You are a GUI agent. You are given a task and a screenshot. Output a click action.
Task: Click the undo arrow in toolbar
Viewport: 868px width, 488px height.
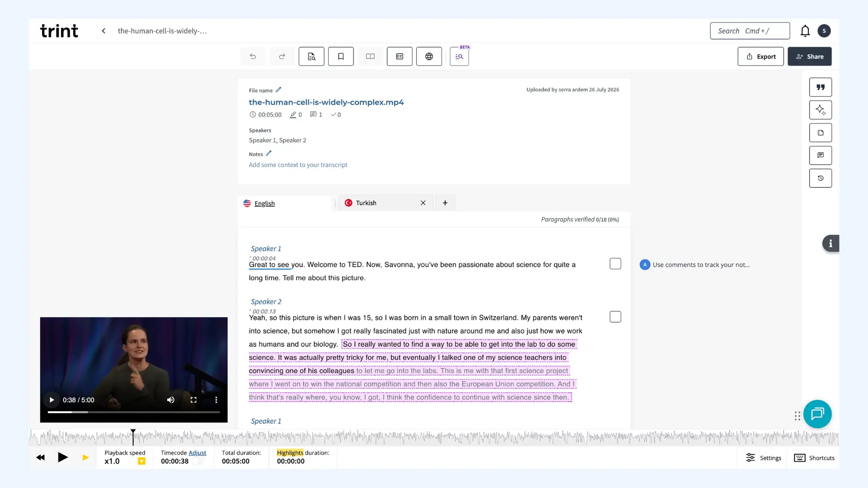coord(253,56)
